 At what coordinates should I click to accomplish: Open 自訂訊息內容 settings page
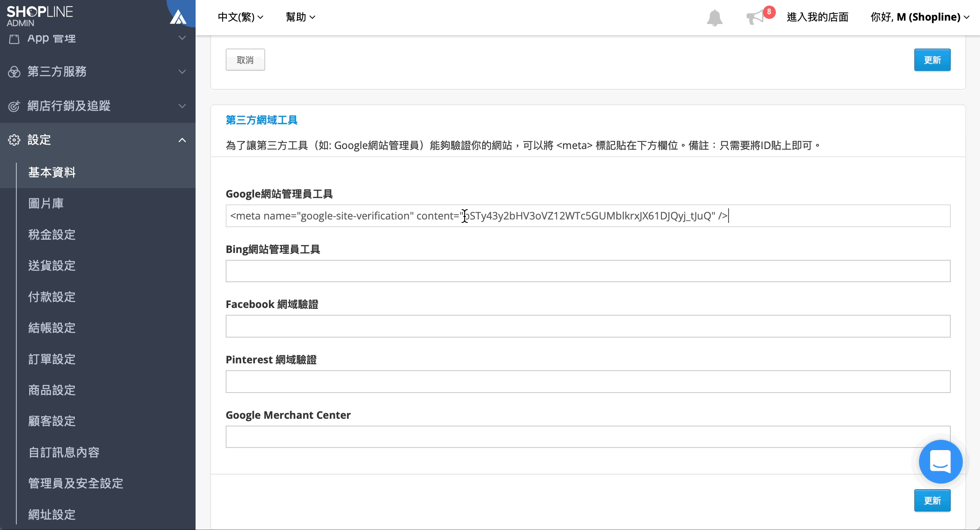coord(64,452)
